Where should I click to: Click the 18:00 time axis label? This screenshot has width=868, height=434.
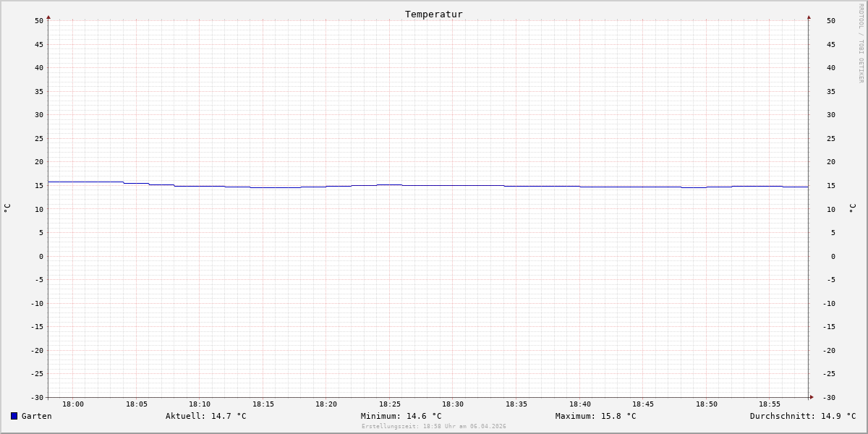pyautogui.click(x=73, y=404)
